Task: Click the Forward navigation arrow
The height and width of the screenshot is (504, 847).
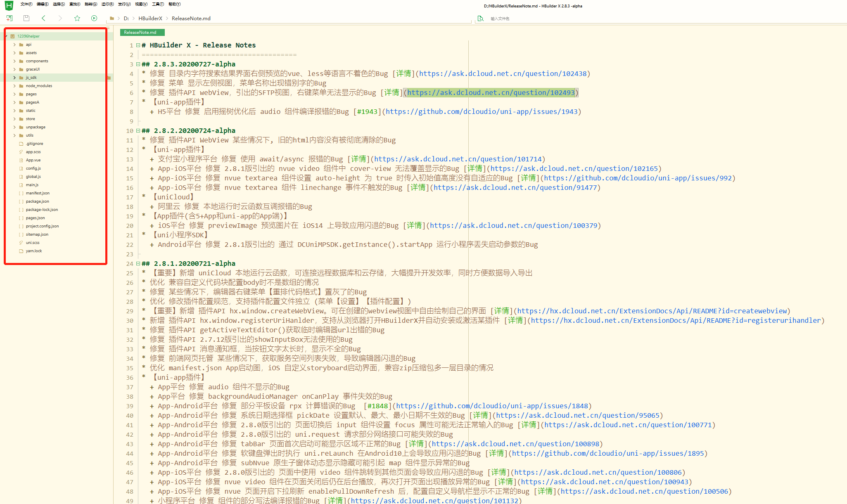Action: point(60,18)
